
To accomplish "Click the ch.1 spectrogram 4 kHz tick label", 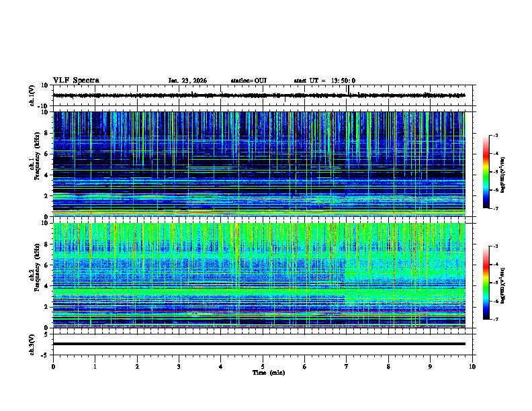I will (x=46, y=175).
